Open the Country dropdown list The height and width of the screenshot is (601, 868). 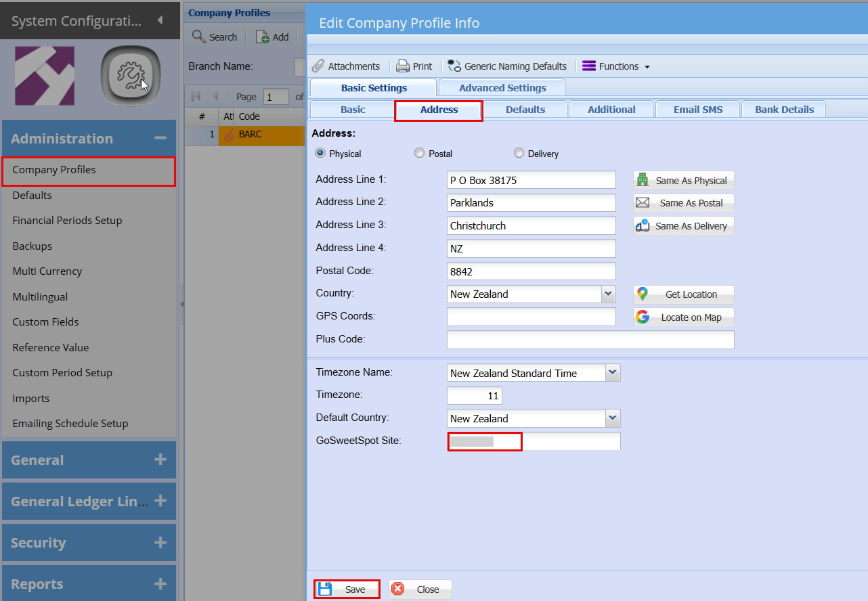point(608,294)
